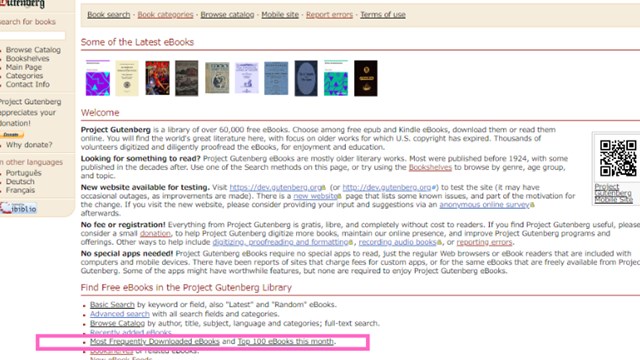
Task: Open the Mobile site link
Action: pyautogui.click(x=280, y=15)
